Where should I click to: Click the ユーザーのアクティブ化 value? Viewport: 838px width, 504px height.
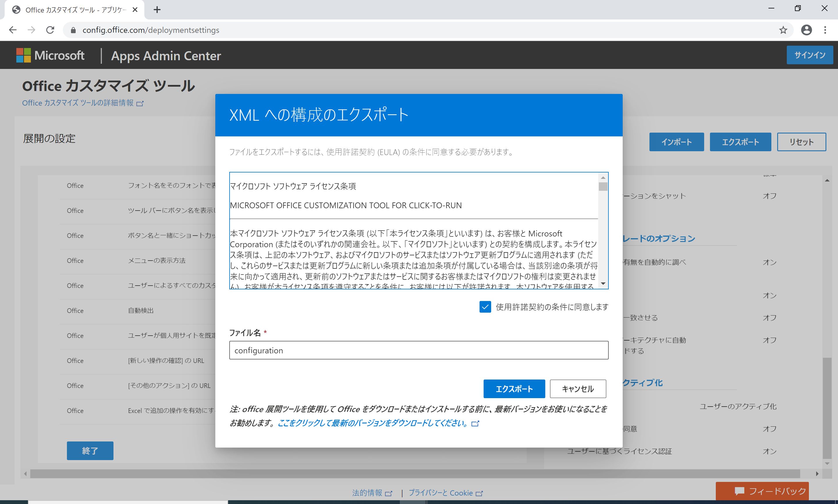[x=738, y=406]
